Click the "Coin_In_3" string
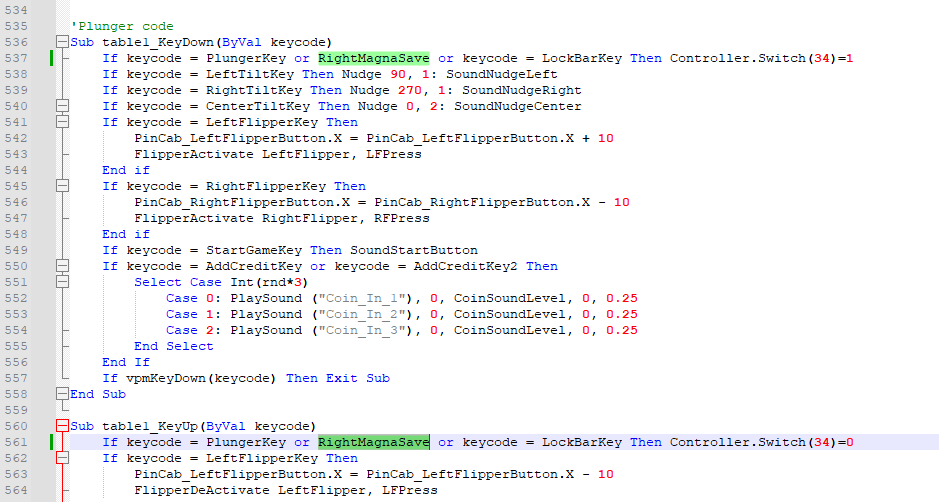Viewport: 939px width, 502px height. pos(365,330)
